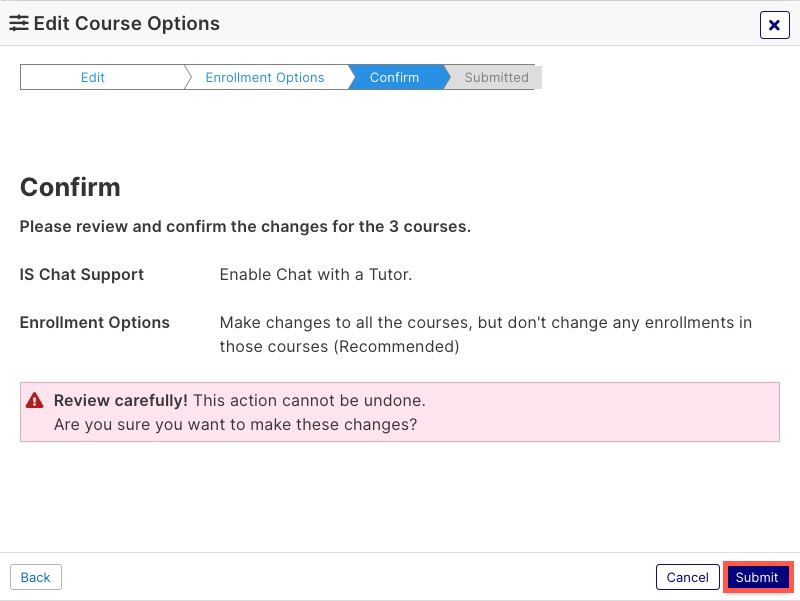800x601 pixels.
Task: Click the red warning triangle icon
Action: coord(35,400)
